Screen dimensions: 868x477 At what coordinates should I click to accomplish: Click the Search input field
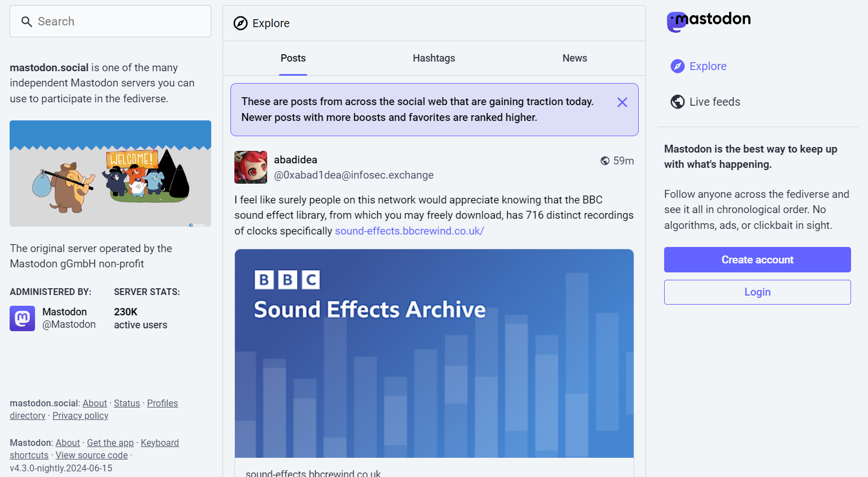[110, 21]
